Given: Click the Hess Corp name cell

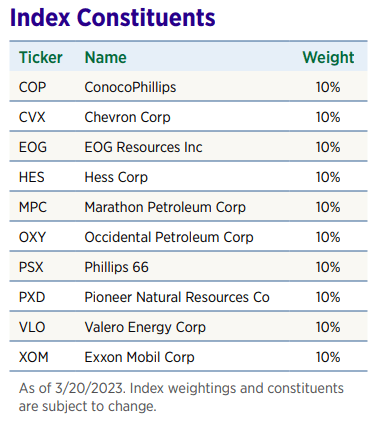Looking at the screenshot, I should (116, 178).
